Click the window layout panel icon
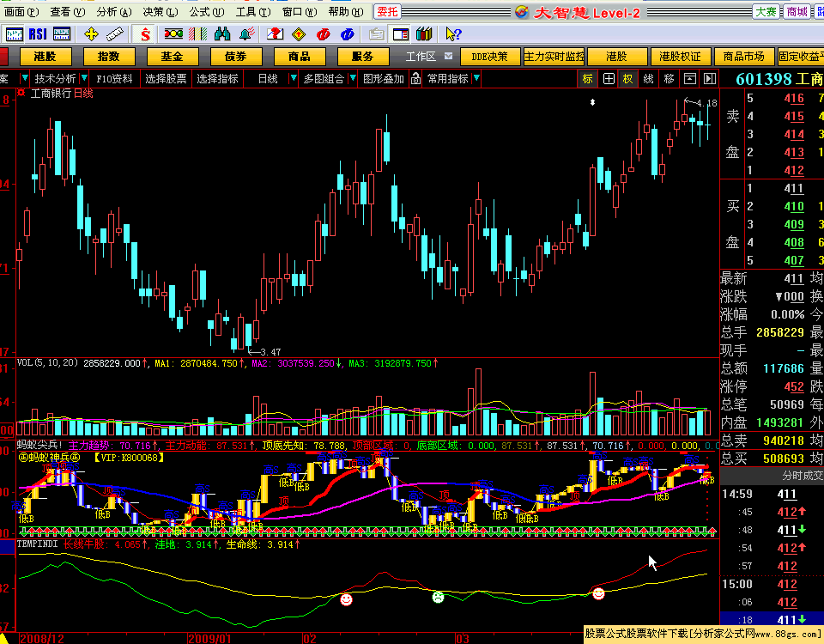This screenshot has height=644, width=824. click(401, 34)
